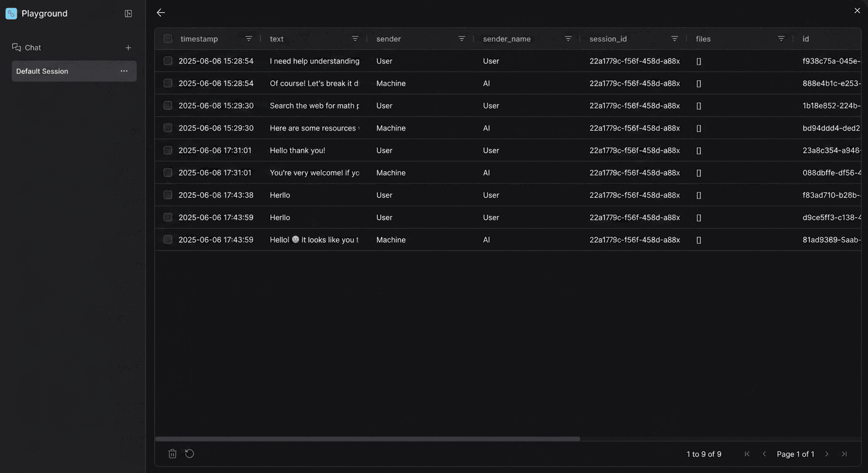Image resolution: width=868 pixels, height=473 pixels.
Task: Select the Default Session item
Action: [74, 71]
